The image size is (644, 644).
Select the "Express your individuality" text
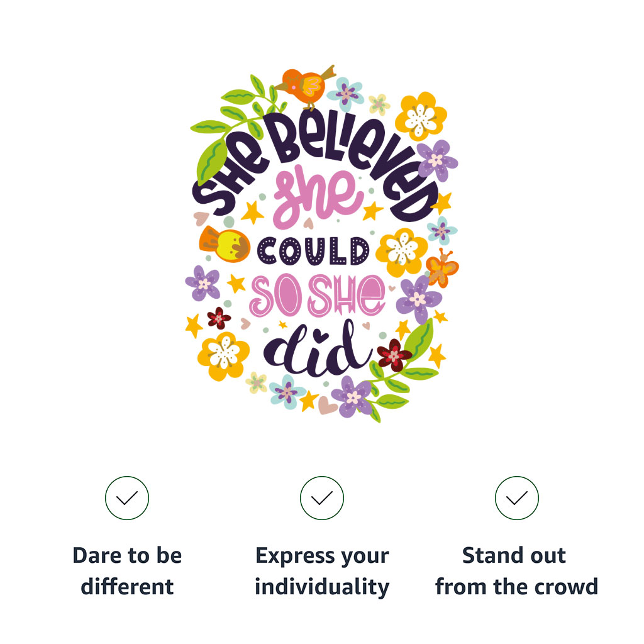pos(322,571)
